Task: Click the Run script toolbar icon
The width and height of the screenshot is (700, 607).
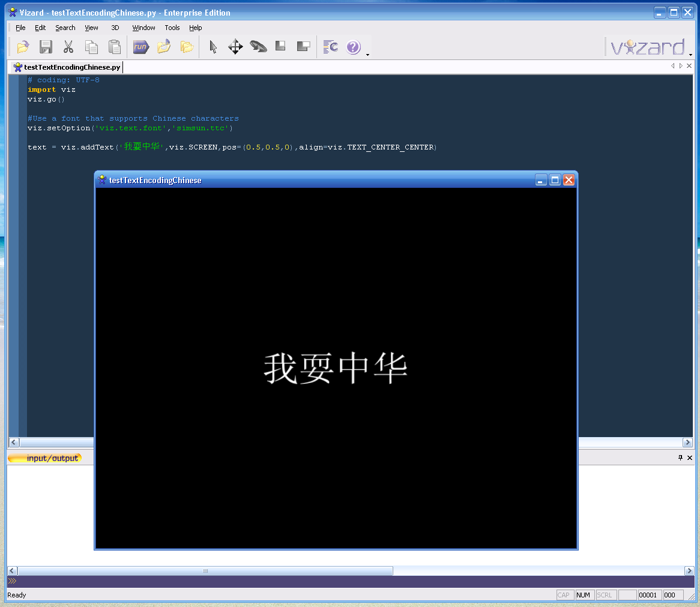Action: [x=140, y=47]
